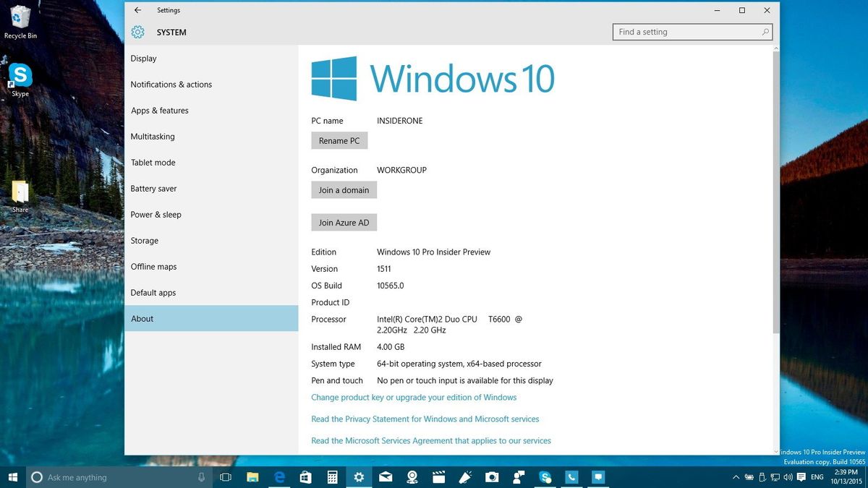Screen dimensions: 868x488
Task: Open the Windows Store from the taskbar
Action: 306,477
